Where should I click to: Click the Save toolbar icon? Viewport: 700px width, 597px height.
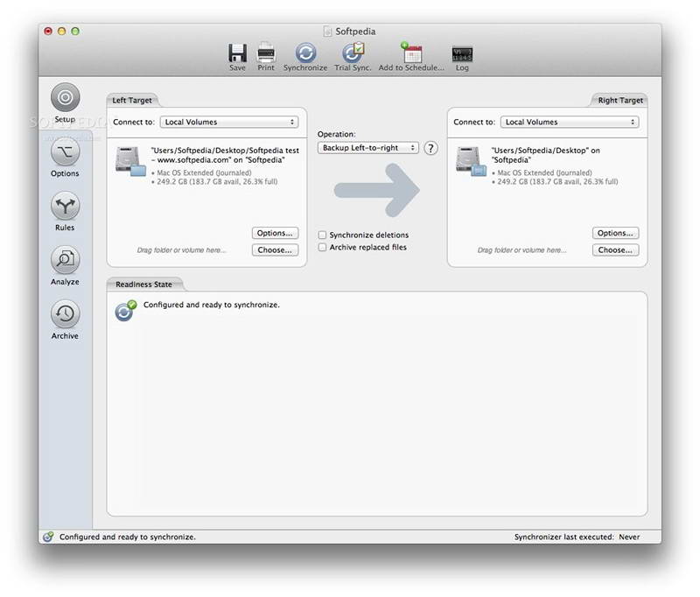(x=237, y=53)
